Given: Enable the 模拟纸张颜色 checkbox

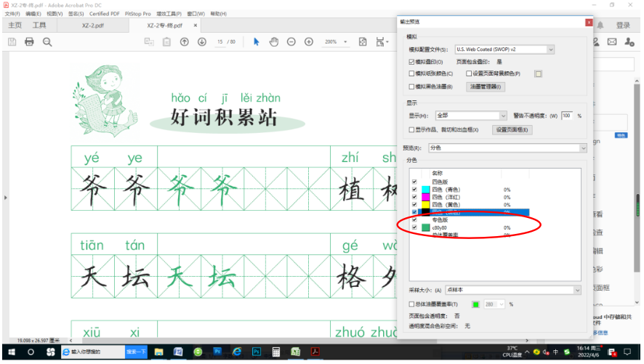Looking at the screenshot, I should click(411, 73).
